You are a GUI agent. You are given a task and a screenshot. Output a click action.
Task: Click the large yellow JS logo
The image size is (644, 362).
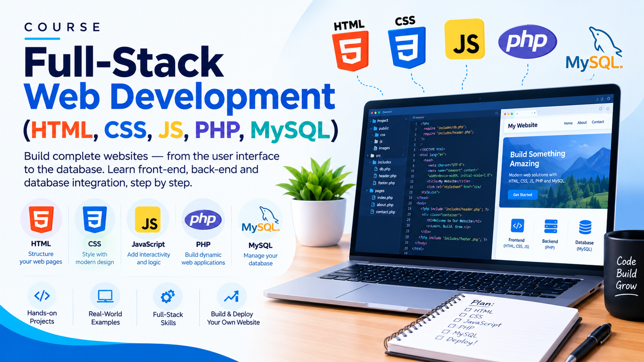(464, 39)
